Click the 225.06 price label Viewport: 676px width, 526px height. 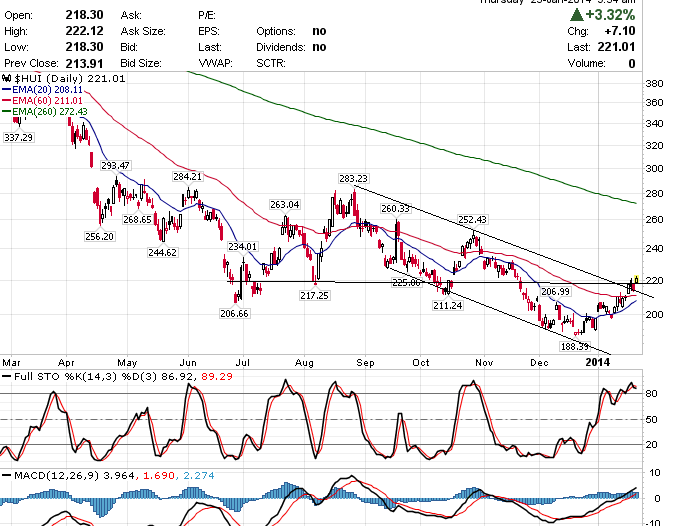click(406, 282)
